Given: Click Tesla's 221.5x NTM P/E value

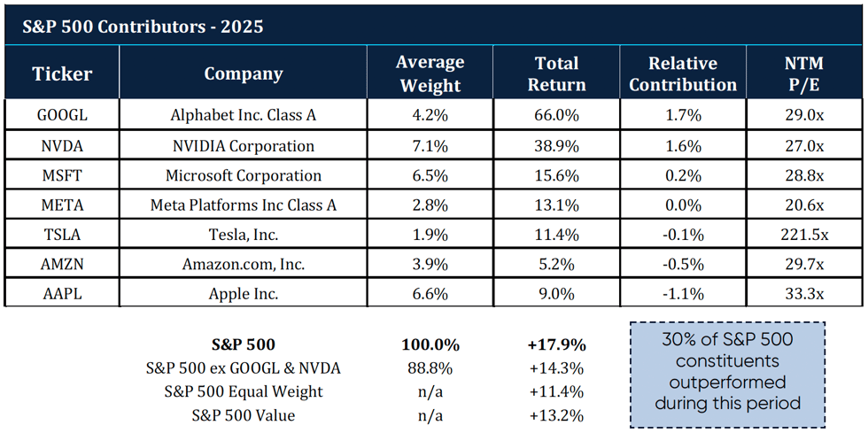Looking at the screenshot, I should [x=803, y=235].
